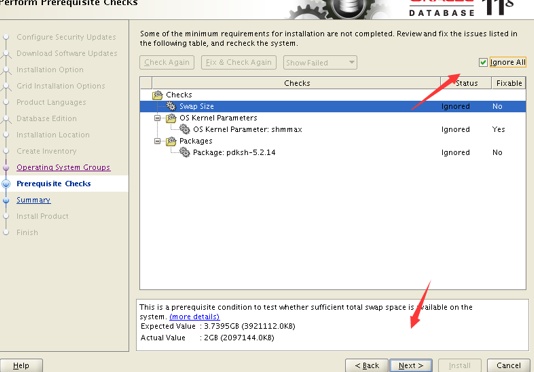Click Ignored status of shmmax row
The width and height of the screenshot is (534, 372).
tap(456, 129)
